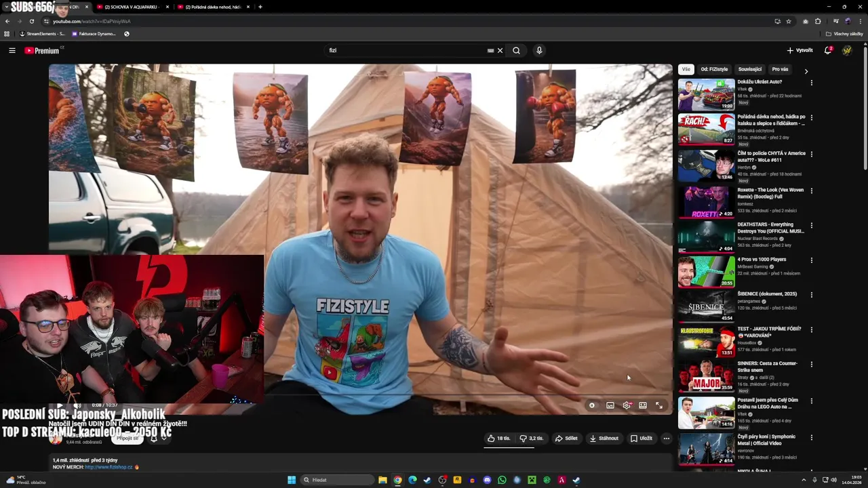Viewport: 868px width, 488px height.
Task: Click the Vytvořit create button
Action: [800, 50]
